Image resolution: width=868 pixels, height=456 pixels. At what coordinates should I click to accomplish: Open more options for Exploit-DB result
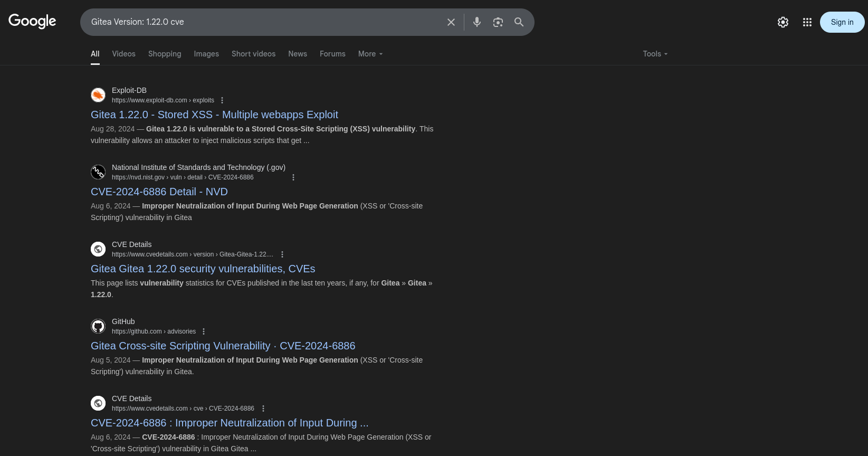[222, 100]
